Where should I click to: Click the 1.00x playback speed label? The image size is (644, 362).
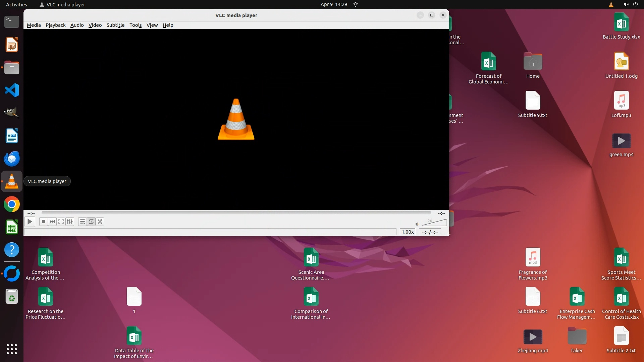point(408,232)
